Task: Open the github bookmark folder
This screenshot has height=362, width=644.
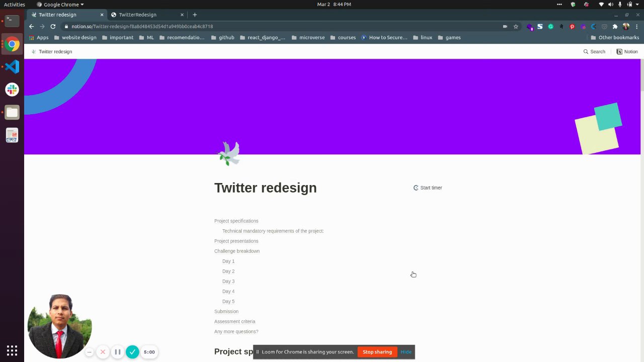Action: click(x=222, y=38)
